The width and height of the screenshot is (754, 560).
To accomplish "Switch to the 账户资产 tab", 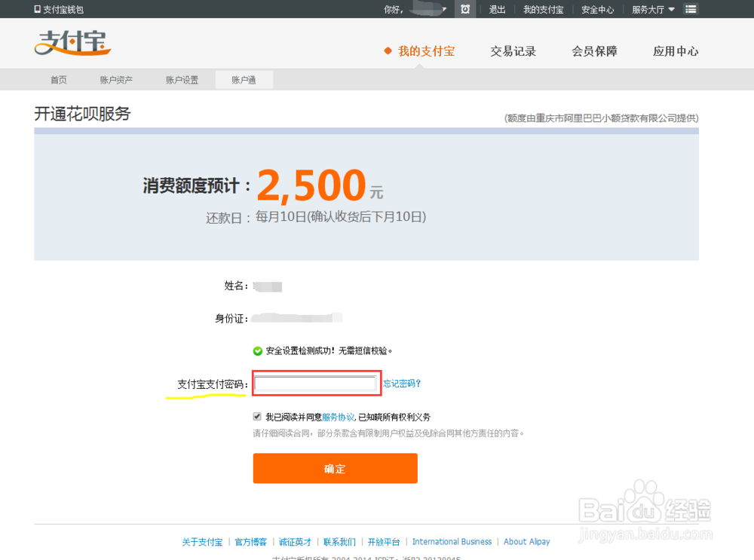I will click(115, 79).
